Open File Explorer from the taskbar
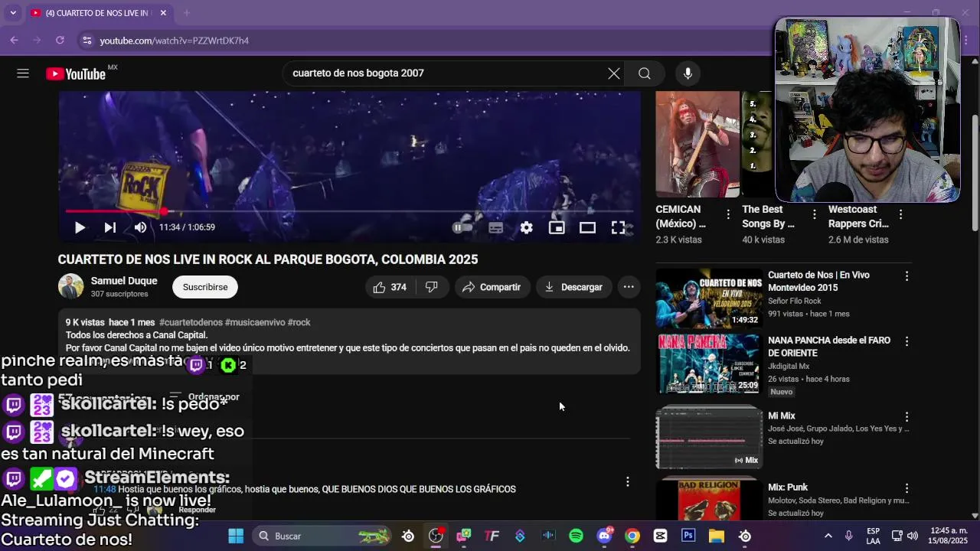The image size is (980, 551). [x=717, y=536]
